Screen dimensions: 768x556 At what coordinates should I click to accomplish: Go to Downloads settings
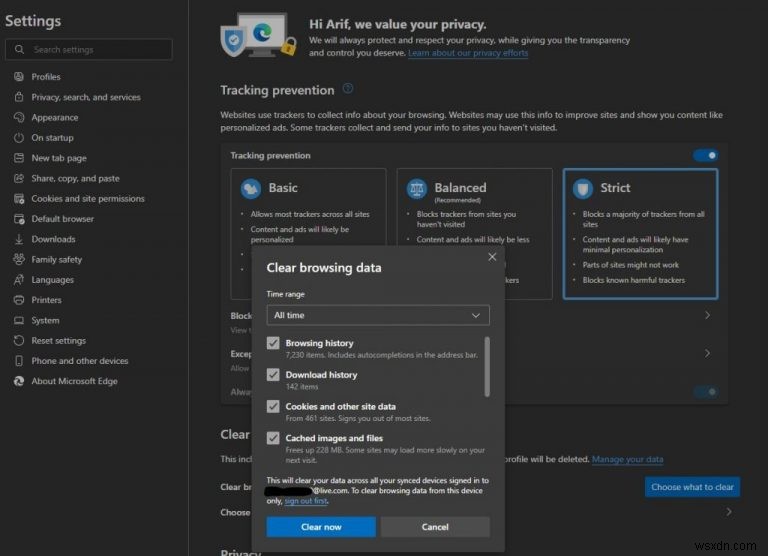click(53, 239)
